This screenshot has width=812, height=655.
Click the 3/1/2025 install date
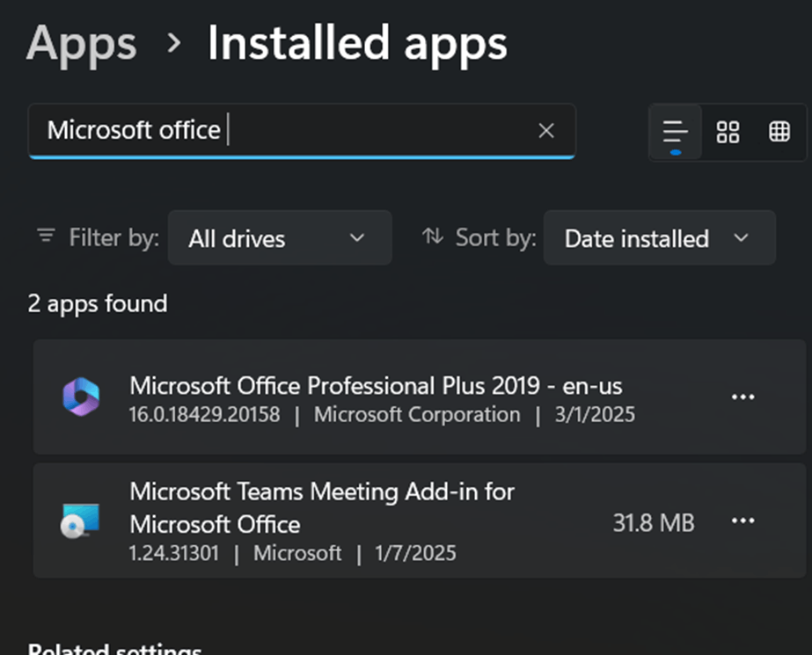[595, 415]
